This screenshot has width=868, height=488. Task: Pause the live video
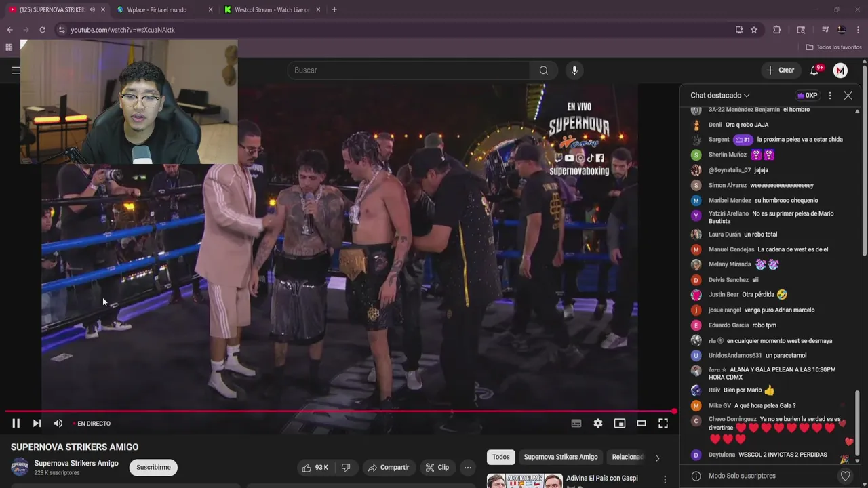[16, 424]
